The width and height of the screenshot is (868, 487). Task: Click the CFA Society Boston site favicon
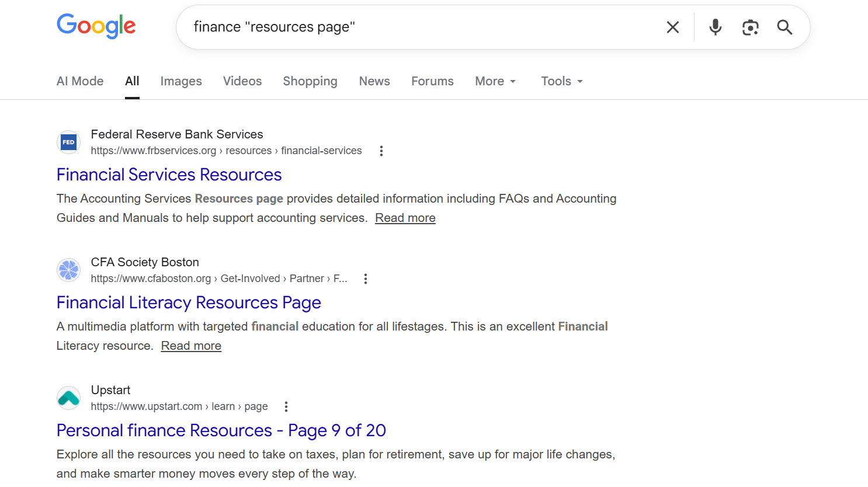[68, 270]
